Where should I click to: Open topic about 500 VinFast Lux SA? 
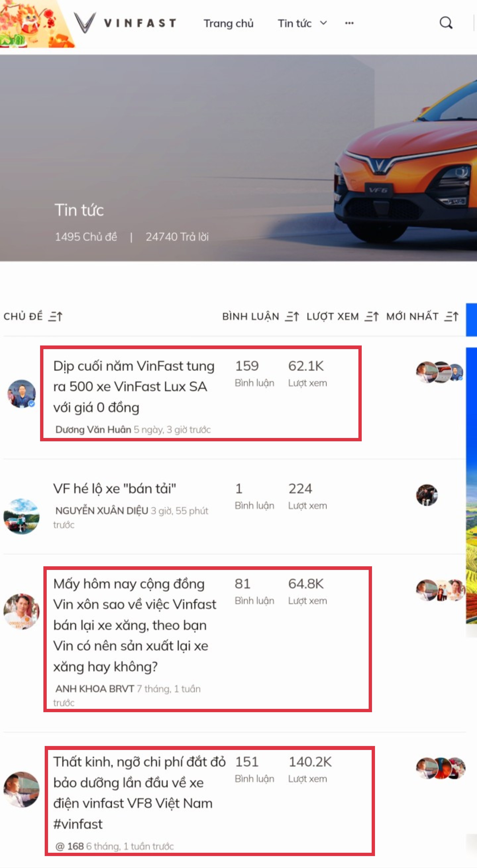[x=133, y=387]
